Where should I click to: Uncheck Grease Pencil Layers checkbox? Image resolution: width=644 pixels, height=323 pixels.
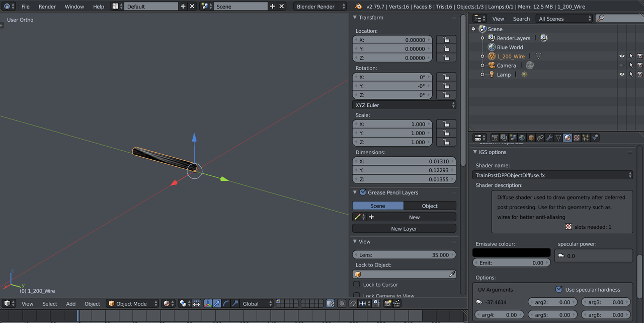(363, 192)
